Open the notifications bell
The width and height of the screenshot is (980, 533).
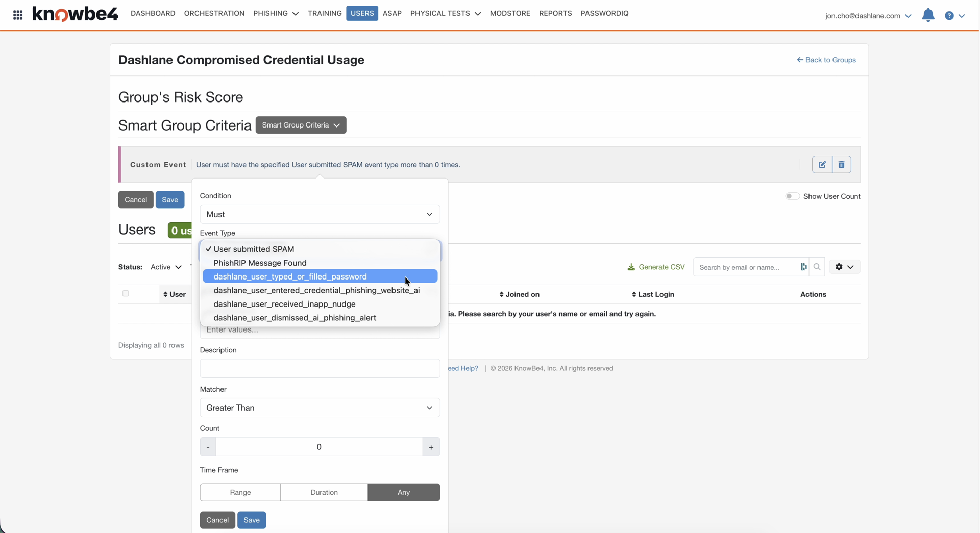click(x=928, y=15)
